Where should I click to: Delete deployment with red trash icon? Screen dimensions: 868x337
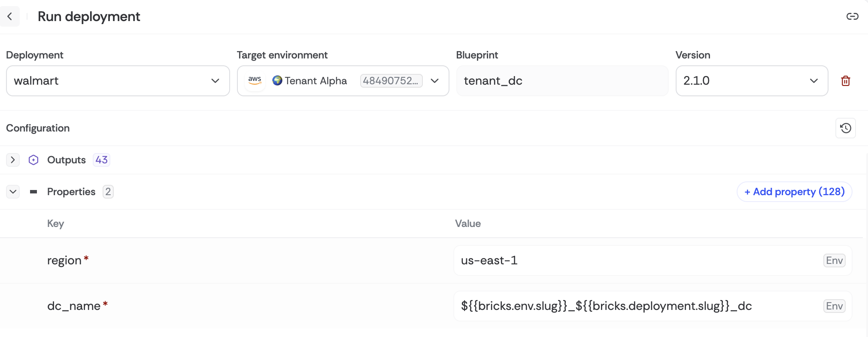845,81
